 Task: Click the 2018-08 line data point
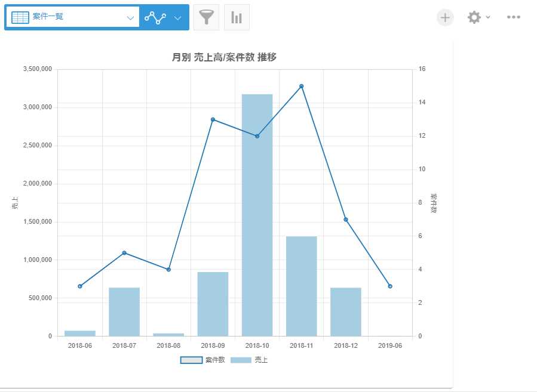coord(168,270)
